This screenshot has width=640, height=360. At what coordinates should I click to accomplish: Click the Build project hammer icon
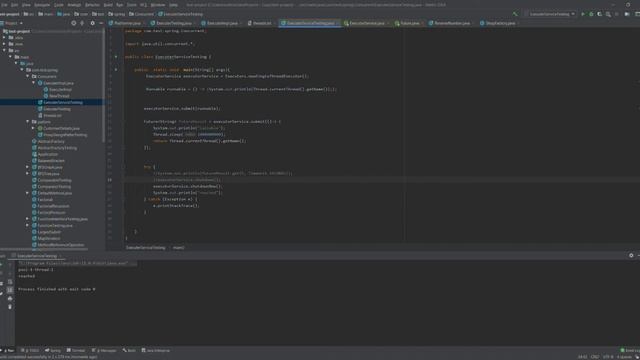(515, 14)
